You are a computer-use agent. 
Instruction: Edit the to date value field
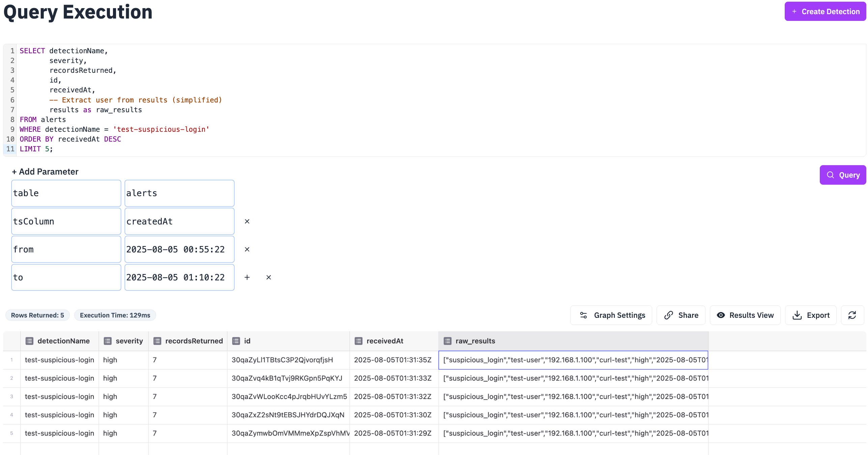pyautogui.click(x=179, y=277)
